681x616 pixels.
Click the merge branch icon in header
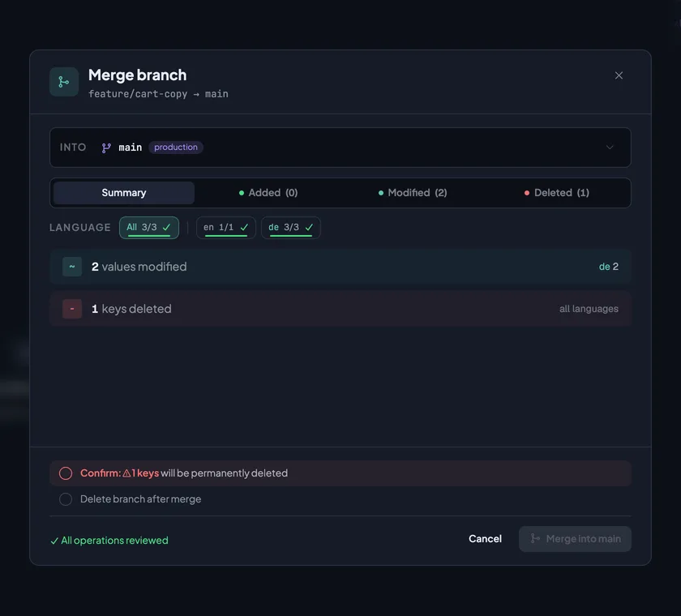pos(64,82)
